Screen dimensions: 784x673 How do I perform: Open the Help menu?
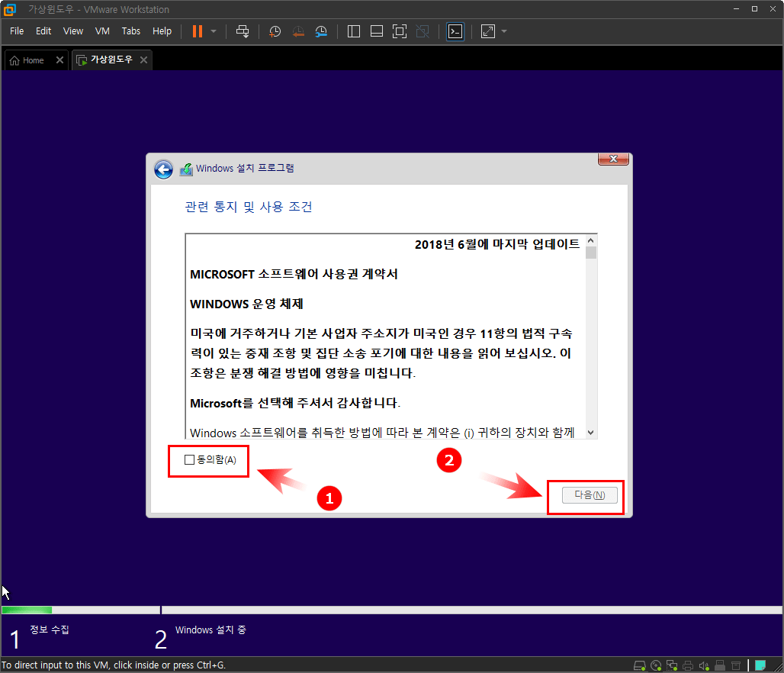tap(162, 31)
